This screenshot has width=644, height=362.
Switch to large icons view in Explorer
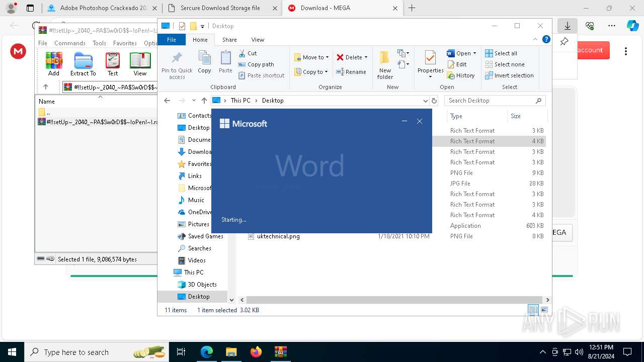(544, 310)
